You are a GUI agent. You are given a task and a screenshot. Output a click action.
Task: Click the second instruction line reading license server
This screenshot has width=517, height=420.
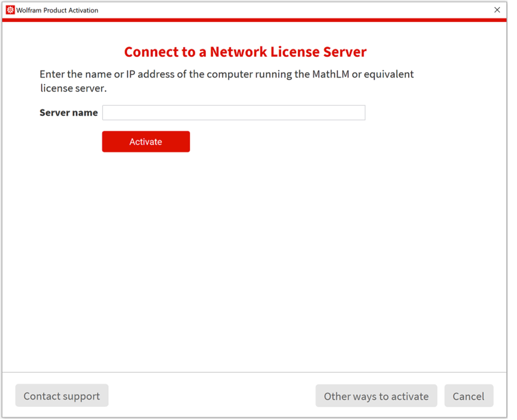click(73, 88)
